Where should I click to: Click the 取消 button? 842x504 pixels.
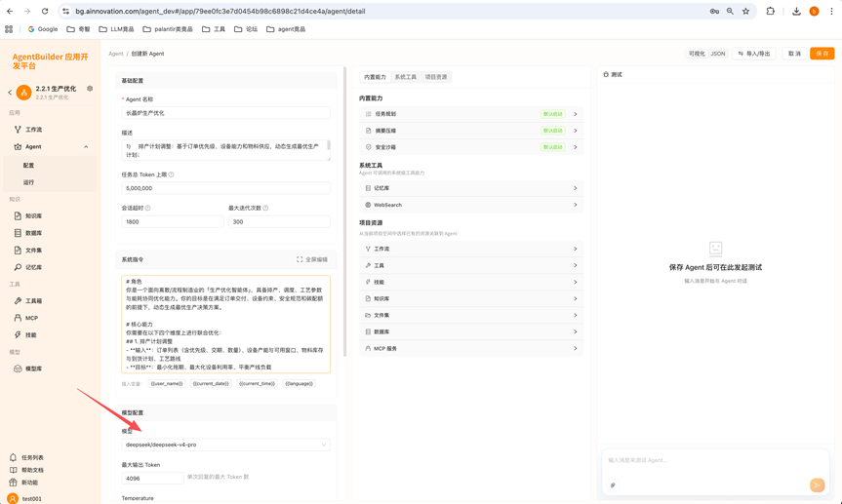(x=794, y=54)
